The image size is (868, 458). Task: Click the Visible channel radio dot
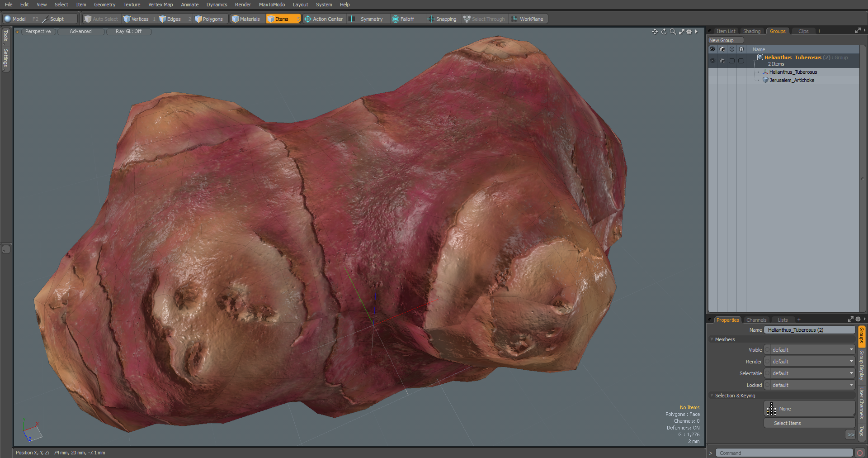tap(768, 350)
